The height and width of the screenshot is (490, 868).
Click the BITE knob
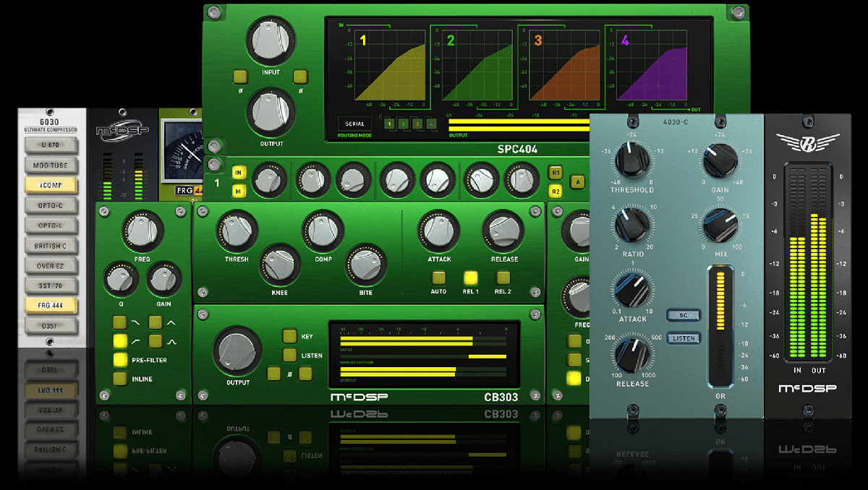point(365,265)
